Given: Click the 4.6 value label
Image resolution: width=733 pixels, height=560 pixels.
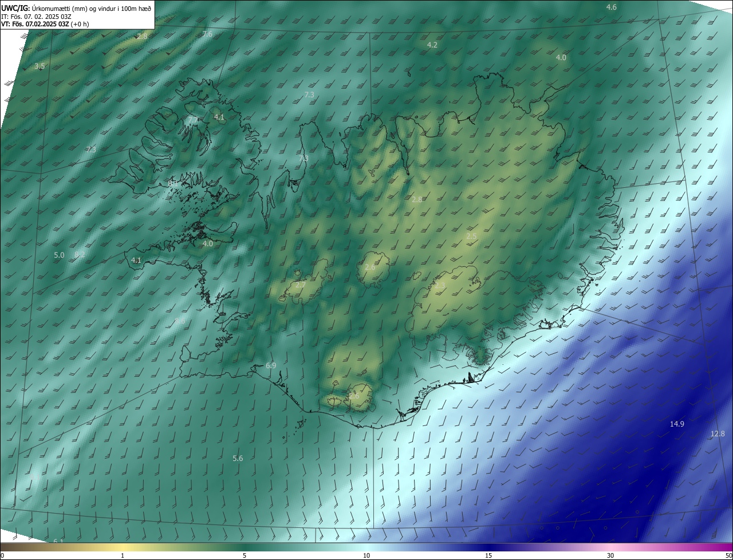Looking at the screenshot, I should coord(612,7).
